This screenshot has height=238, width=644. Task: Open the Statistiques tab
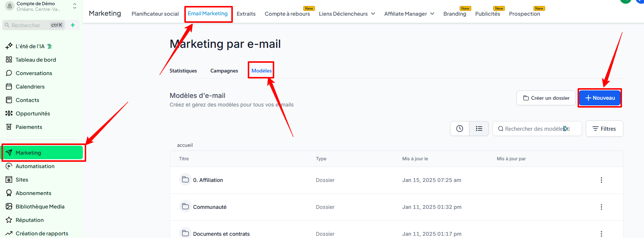pyautogui.click(x=183, y=71)
